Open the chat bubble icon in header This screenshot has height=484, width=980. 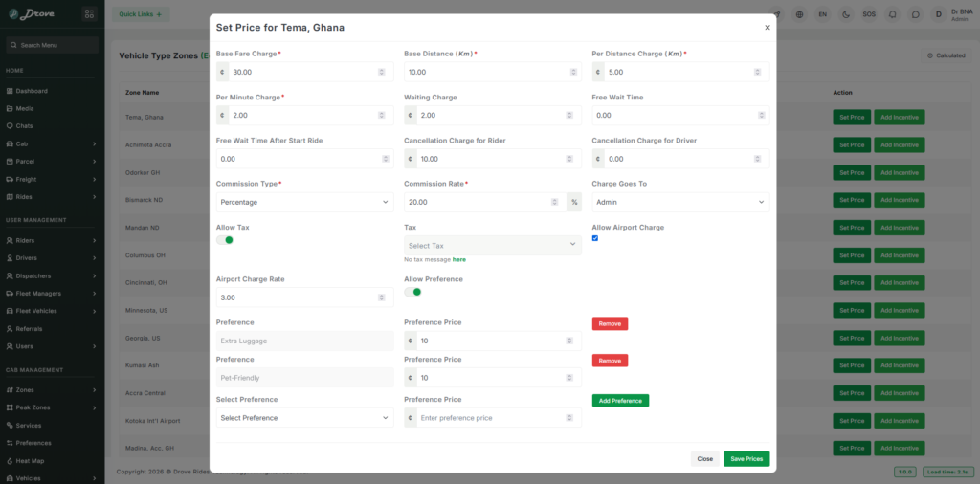click(916, 14)
